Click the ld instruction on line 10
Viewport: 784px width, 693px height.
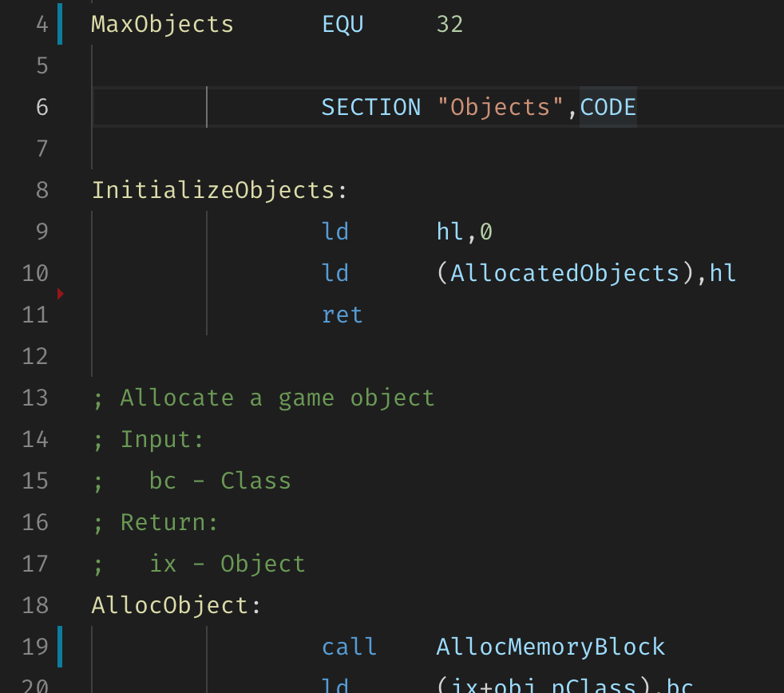pos(335,274)
